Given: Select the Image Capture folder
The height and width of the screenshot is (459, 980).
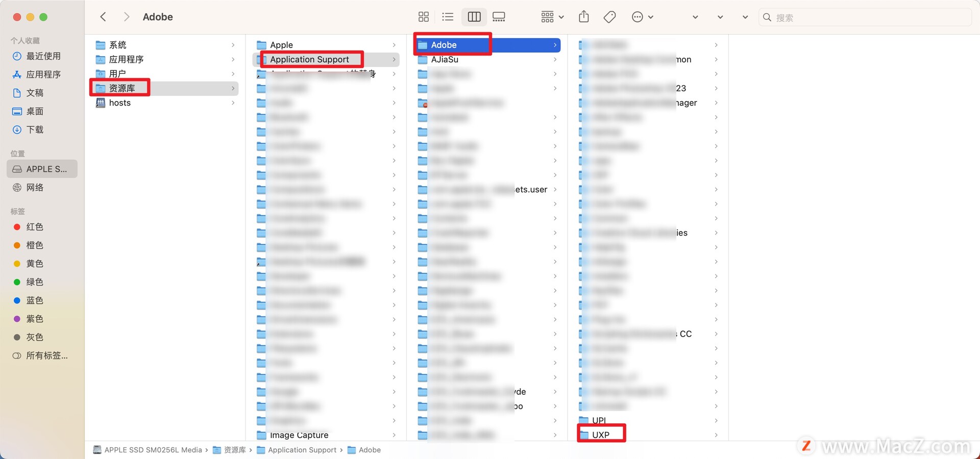Looking at the screenshot, I should 327,435.
